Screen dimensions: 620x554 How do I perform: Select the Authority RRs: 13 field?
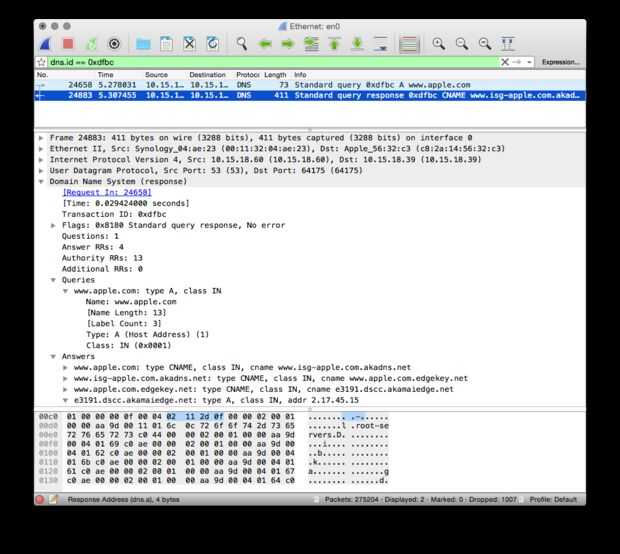pyautogui.click(x=102, y=258)
